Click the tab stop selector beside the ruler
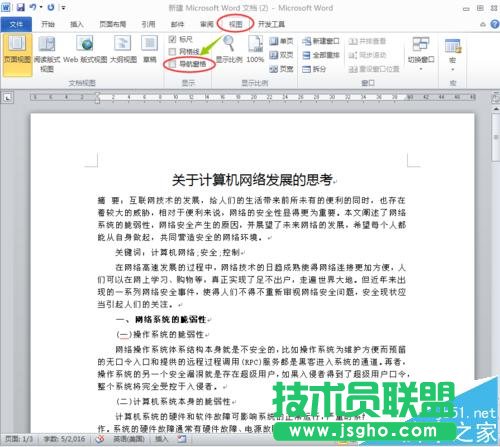Image resolution: width=500 pixels, height=447 pixels. click(8, 98)
